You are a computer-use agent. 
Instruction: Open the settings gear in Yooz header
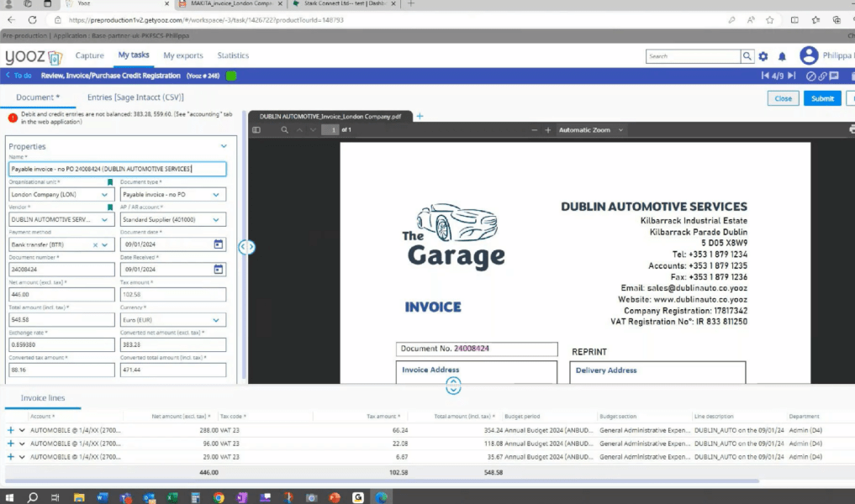click(x=763, y=56)
